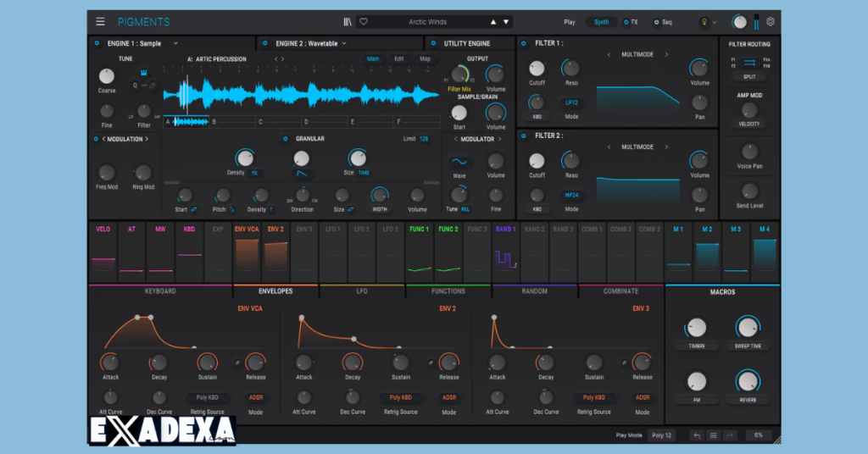The image size is (868, 454).
Task: Click the Edit button in sample engine
Action: (398, 58)
